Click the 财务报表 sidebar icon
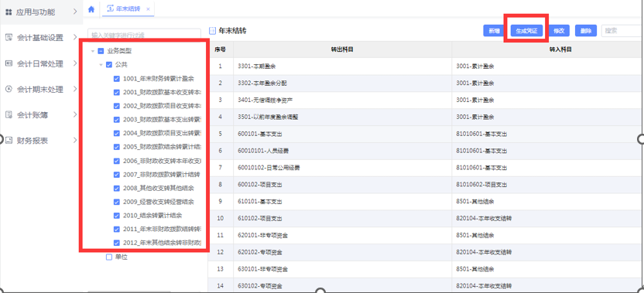This screenshot has height=293, width=644. point(9,141)
